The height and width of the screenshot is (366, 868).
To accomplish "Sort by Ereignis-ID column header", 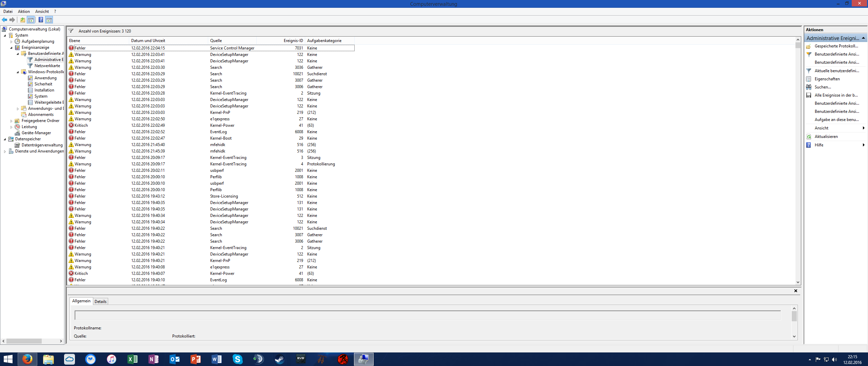I will 293,41.
